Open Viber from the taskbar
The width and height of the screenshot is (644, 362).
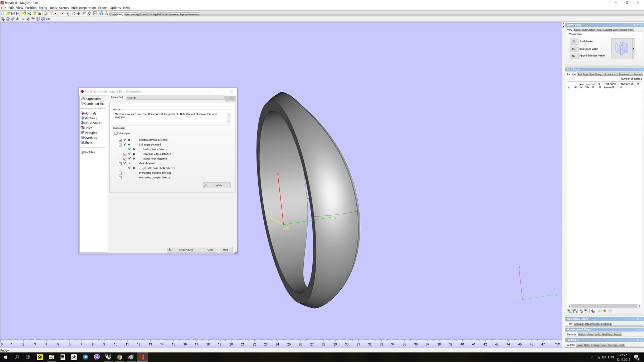97,357
